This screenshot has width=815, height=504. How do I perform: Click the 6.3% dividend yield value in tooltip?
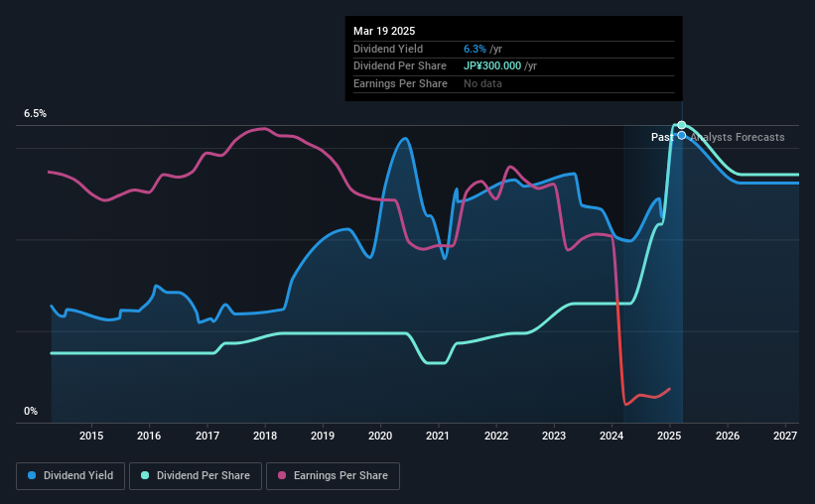(x=475, y=49)
